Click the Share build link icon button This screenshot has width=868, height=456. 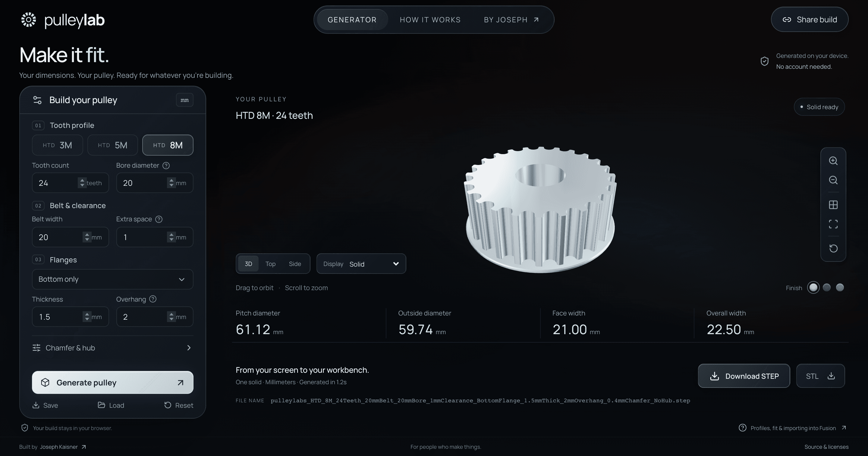click(809, 20)
